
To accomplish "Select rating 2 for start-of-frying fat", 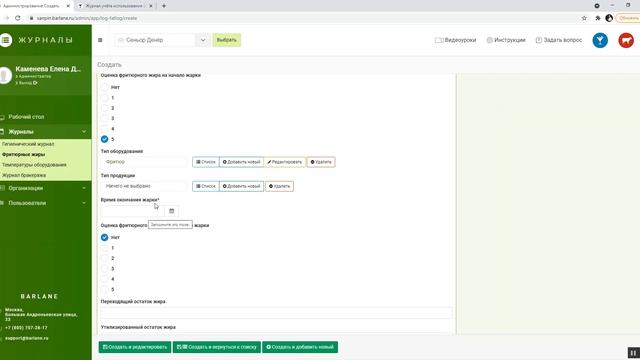I will point(104,108).
